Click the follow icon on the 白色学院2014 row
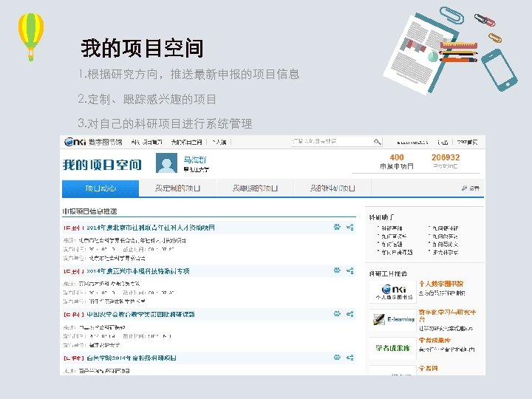The image size is (532, 399). click(x=337, y=358)
